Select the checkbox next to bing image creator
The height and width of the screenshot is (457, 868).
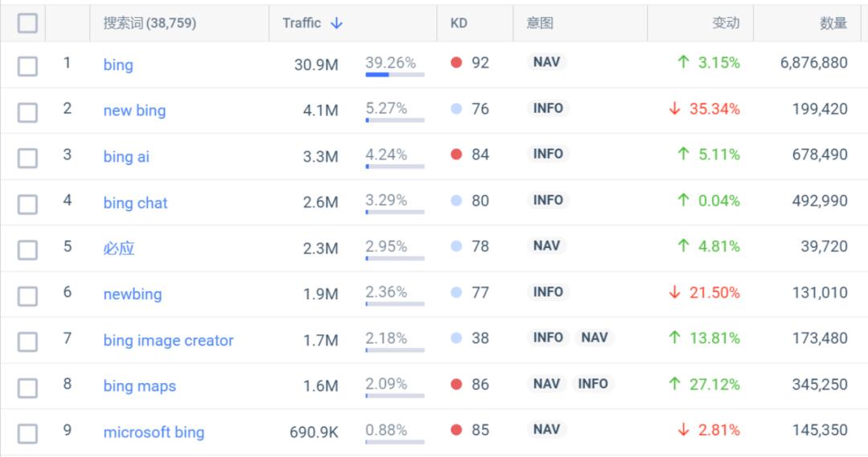27,341
